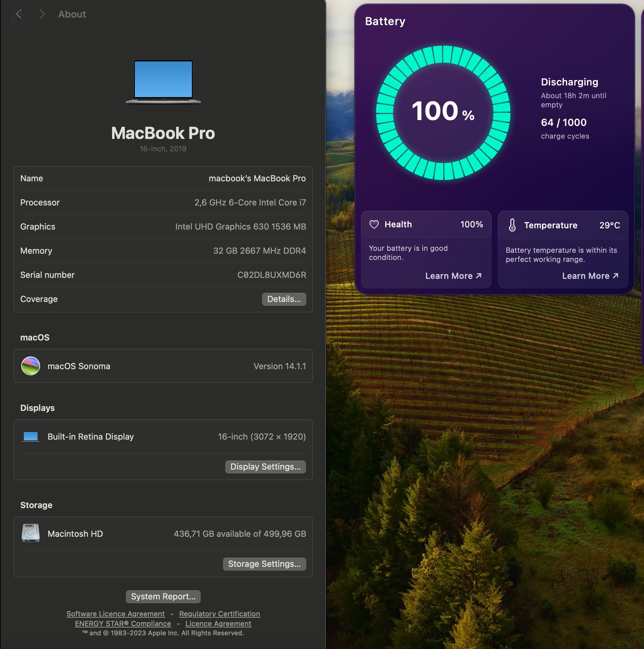Click Version 14.1.1 text
Image resolution: width=644 pixels, height=649 pixels.
[x=280, y=366]
